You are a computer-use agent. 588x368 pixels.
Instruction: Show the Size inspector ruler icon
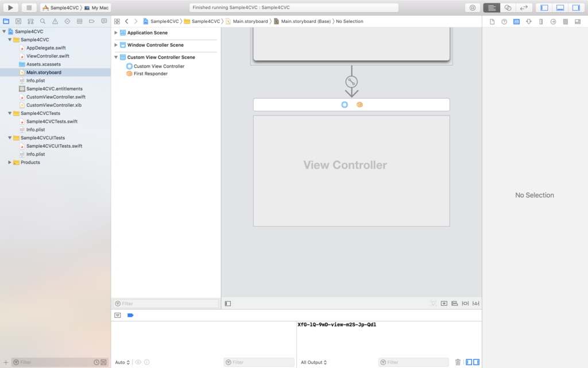coord(541,22)
